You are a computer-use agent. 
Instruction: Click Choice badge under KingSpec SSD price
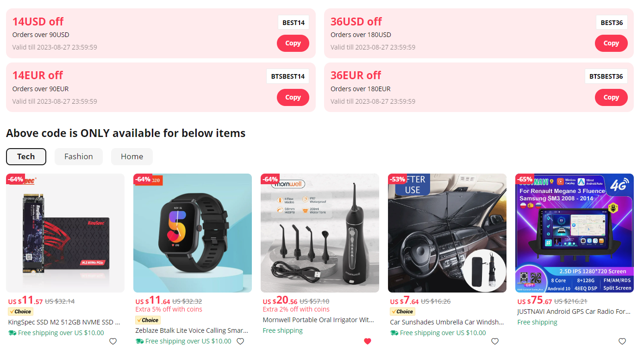(x=20, y=312)
